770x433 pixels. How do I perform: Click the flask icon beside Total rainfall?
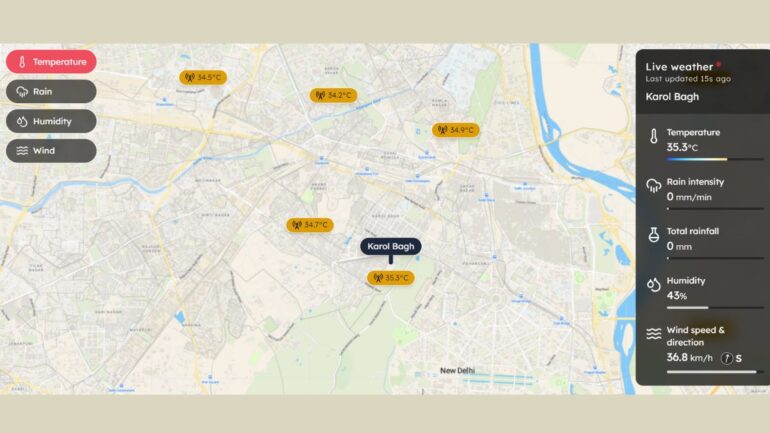(654, 235)
